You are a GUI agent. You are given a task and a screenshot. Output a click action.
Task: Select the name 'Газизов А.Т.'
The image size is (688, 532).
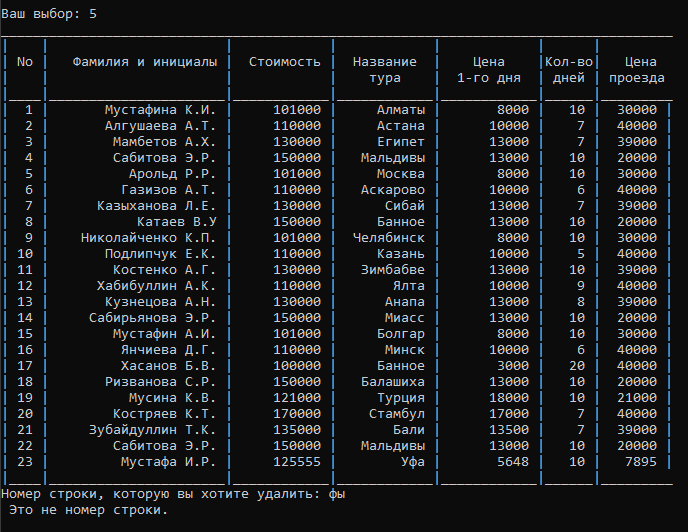click(168, 190)
